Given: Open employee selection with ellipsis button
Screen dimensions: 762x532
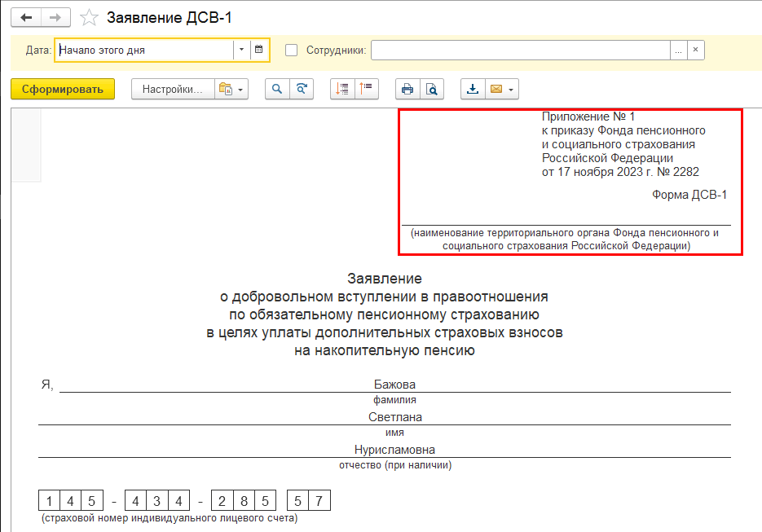Looking at the screenshot, I should click(678, 51).
